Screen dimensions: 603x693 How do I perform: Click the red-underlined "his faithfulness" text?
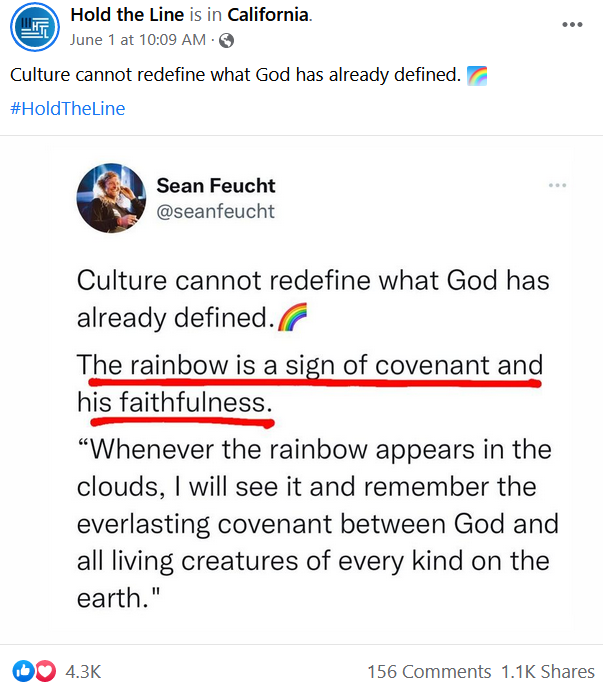(174, 403)
